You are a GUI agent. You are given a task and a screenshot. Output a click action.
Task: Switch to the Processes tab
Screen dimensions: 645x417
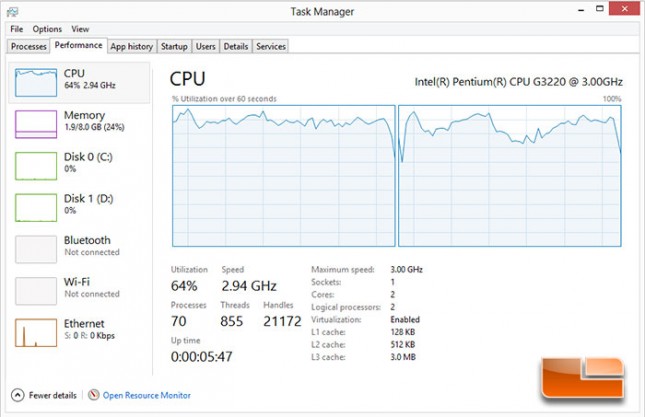tap(28, 46)
